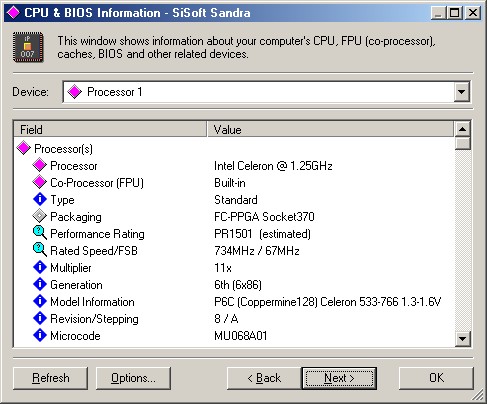487x404 pixels.
Task: Open the Device dropdown arrow
Action: pos(461,92)
